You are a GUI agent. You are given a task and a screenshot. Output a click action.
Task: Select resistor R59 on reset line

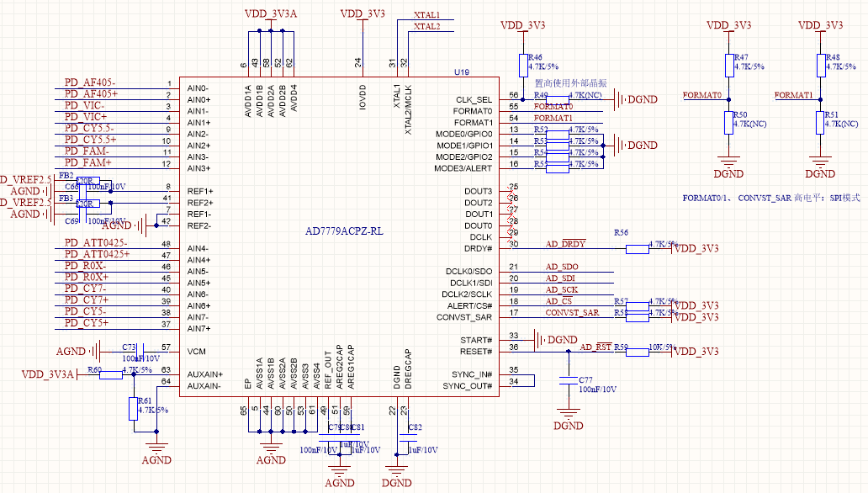pos(638,353)
